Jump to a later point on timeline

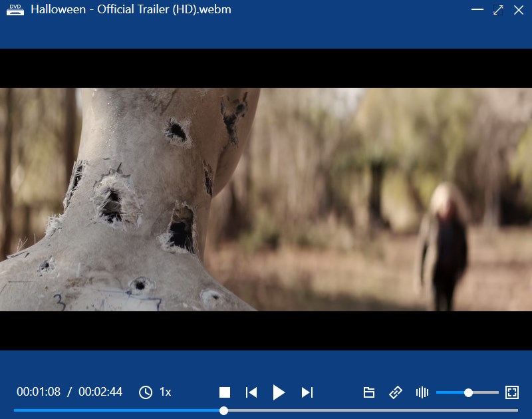click(x=373, y=410)
